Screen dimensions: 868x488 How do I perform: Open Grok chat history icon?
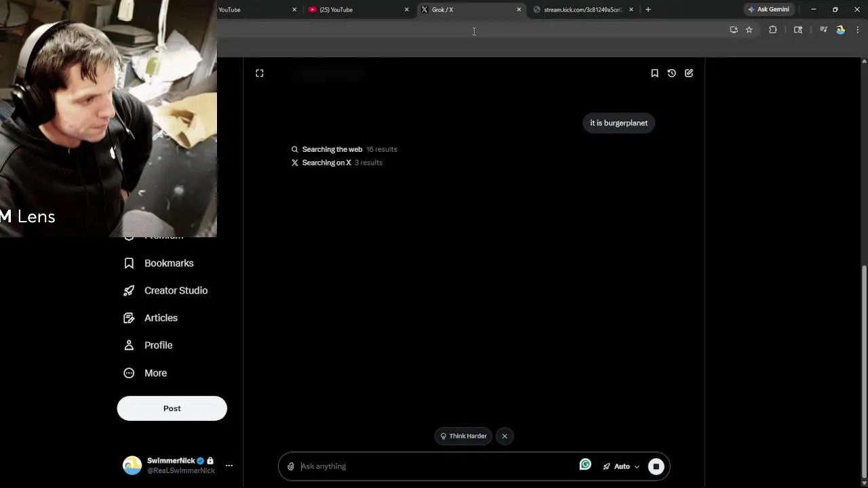671,73
